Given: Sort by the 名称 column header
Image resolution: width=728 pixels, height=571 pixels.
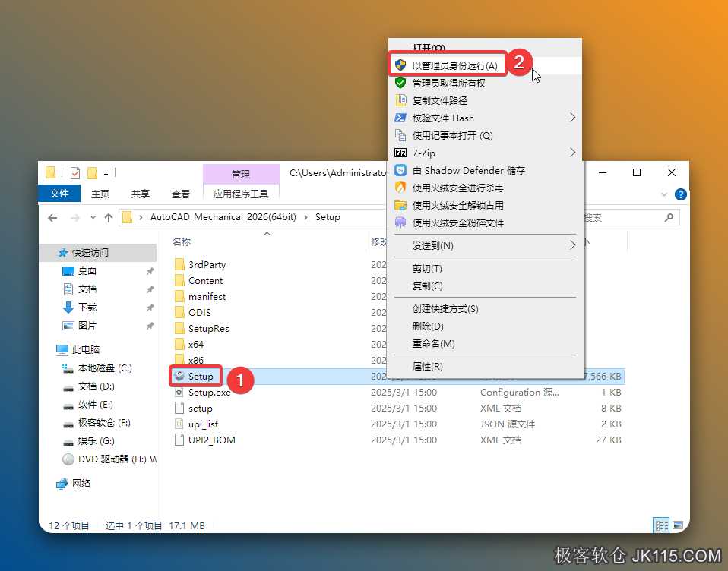Looking at the screenshot, I should (x=182, y=241).
